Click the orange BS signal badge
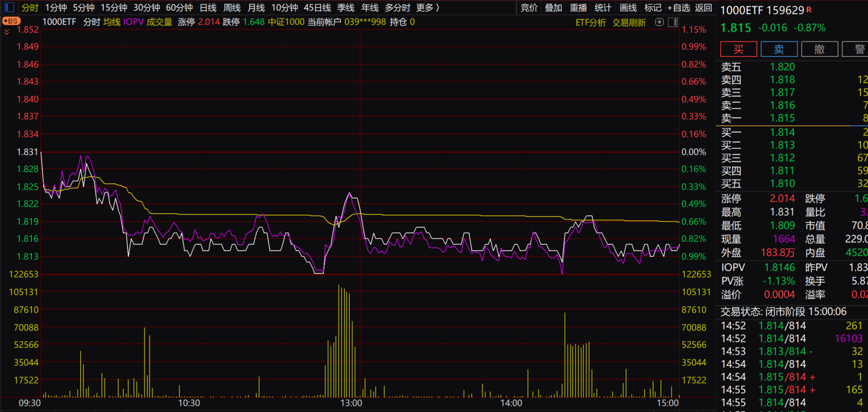This screenshot has width=868, height=412. (11, 21)
